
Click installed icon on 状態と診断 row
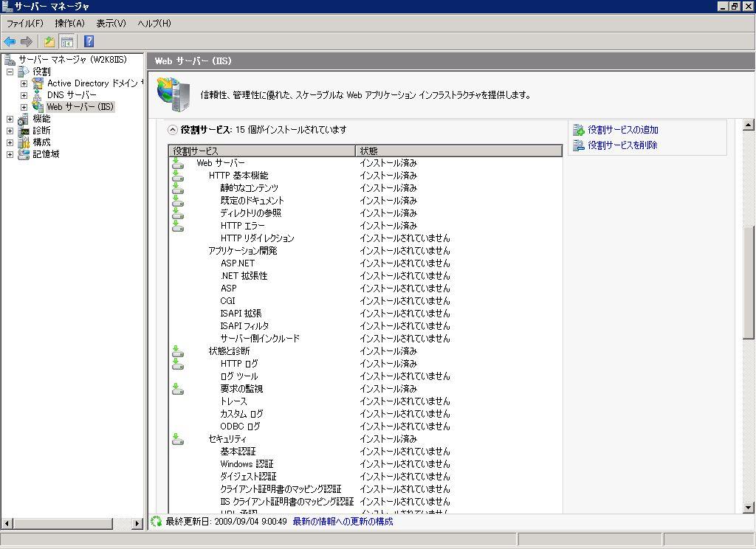point(178,351)
